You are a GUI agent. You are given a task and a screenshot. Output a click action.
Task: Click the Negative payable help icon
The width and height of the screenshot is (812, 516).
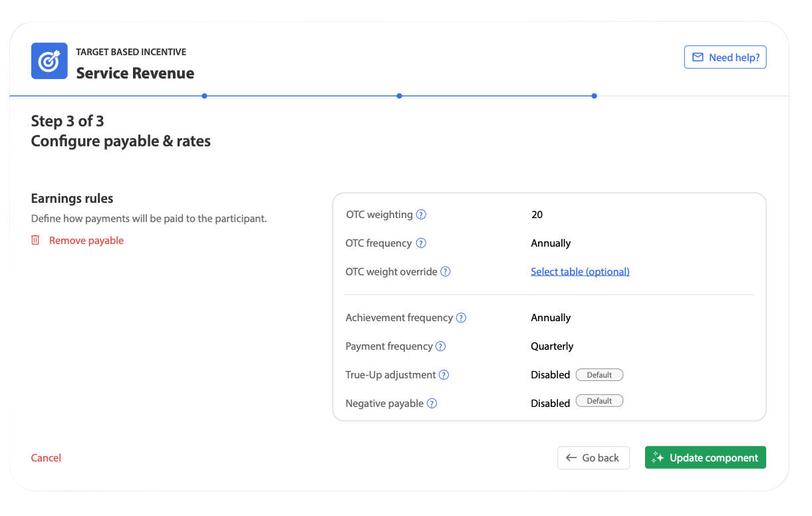point(432,403)
